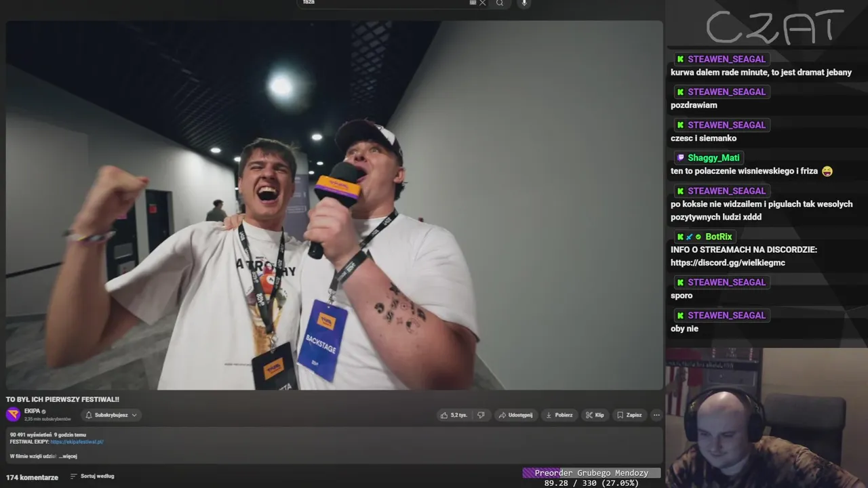Click the EKIPA channel avatar

(14, 415)
